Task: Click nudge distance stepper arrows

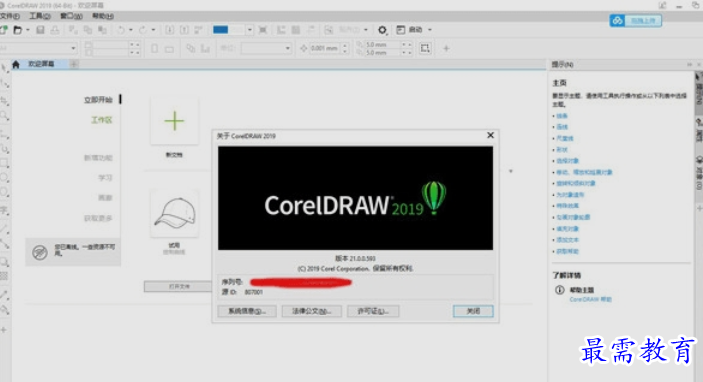Action: (345, 48)
